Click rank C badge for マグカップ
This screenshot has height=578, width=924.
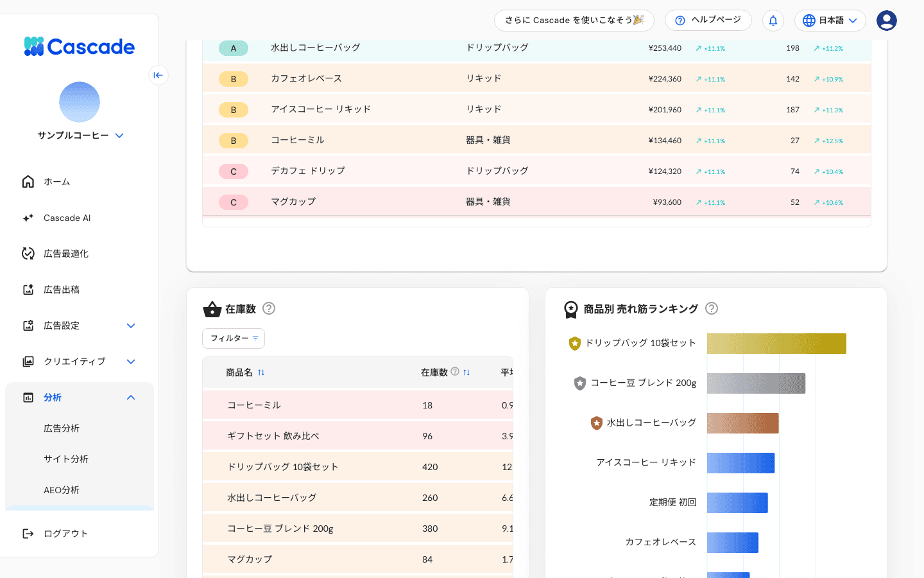coord(234,202)
